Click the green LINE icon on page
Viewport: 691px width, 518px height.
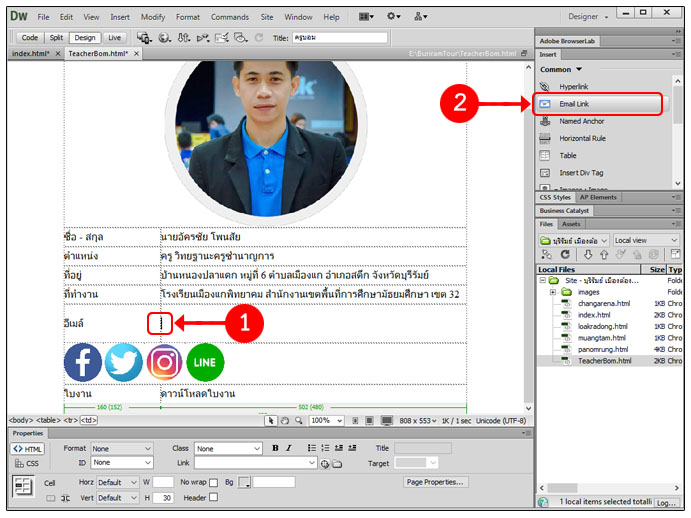205,362
